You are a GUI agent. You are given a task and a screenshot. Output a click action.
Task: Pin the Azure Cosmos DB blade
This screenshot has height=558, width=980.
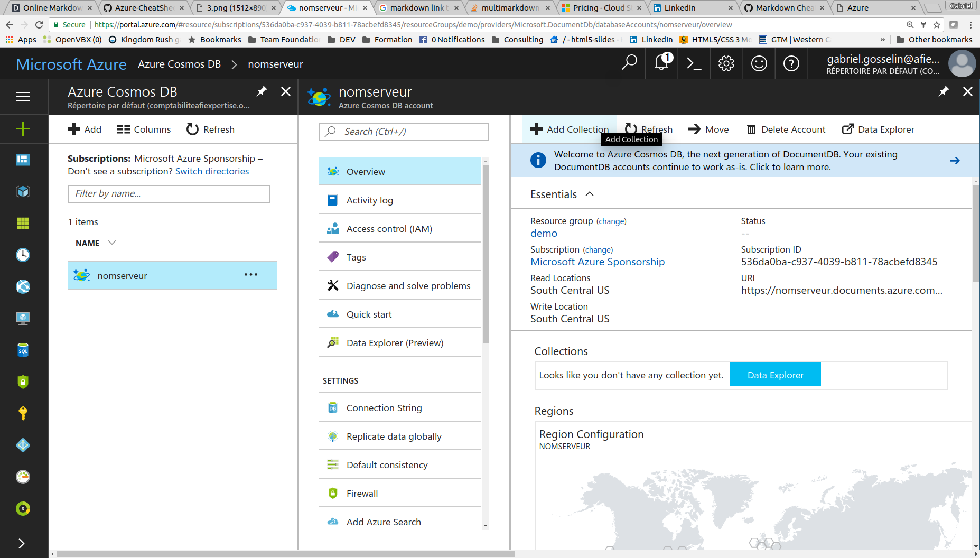click(x=262, y=91)
